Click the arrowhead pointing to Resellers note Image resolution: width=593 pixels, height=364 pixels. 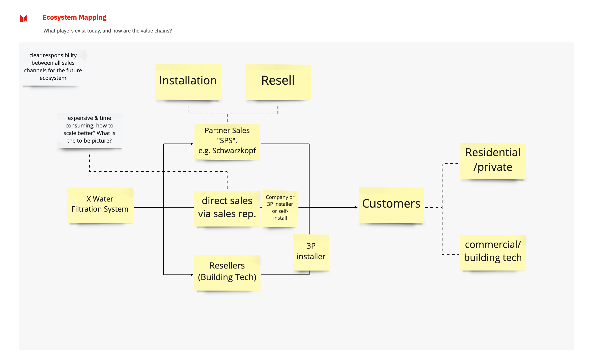pos(192,275)
